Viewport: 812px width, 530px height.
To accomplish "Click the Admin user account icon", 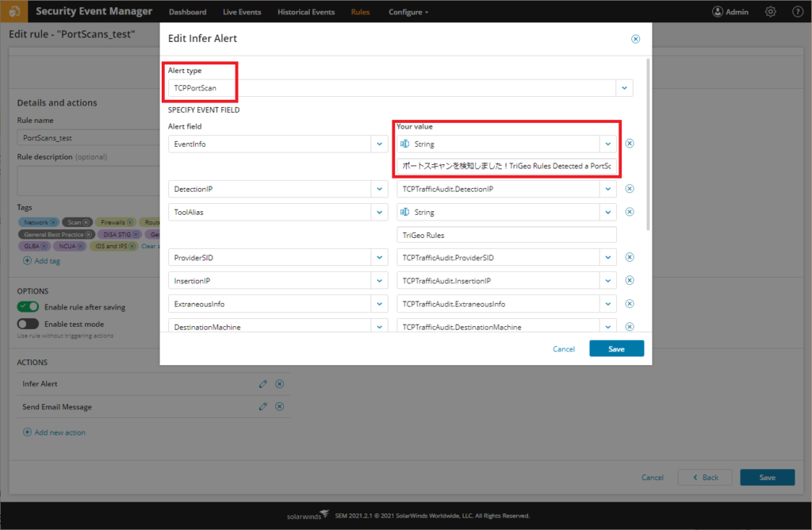I will click(717, 11).
